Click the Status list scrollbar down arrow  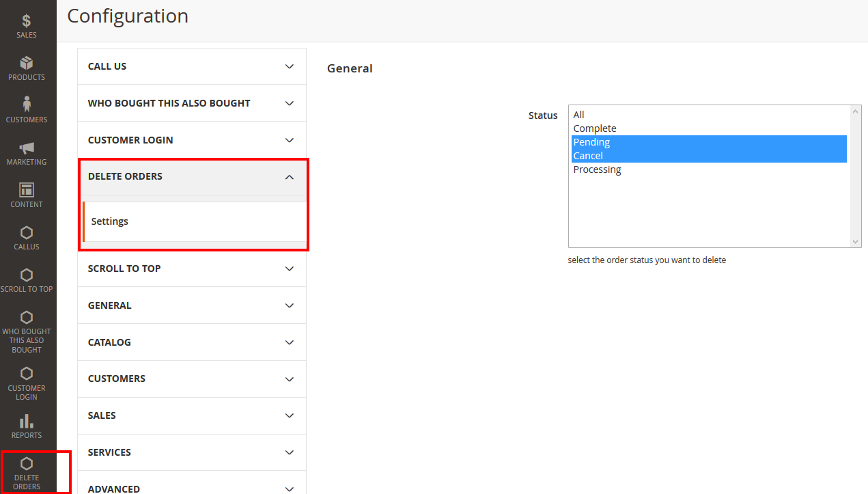click(855, 242)
